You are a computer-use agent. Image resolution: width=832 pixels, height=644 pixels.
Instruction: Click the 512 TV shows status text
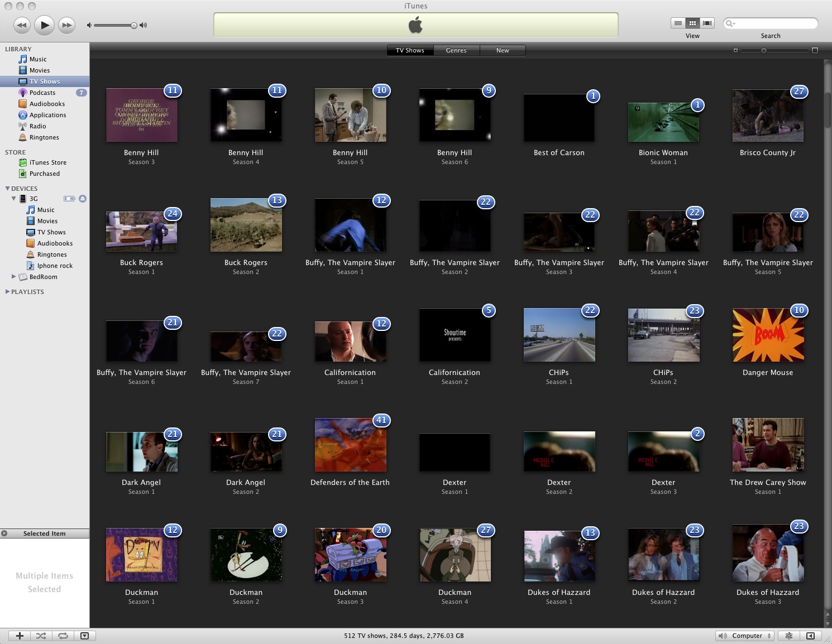404,636
